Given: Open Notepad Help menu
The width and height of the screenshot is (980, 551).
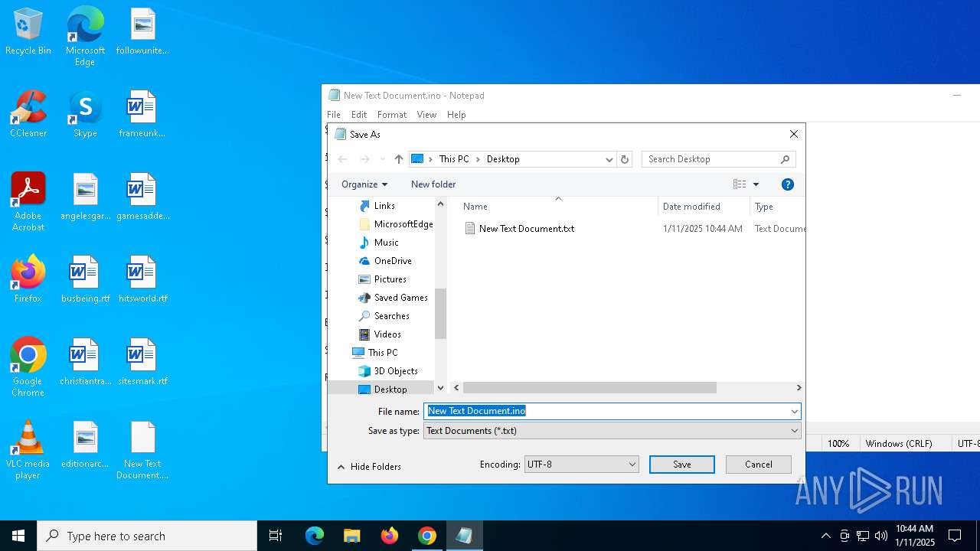Looking at the screenshot, I should [x=456, y=115].
